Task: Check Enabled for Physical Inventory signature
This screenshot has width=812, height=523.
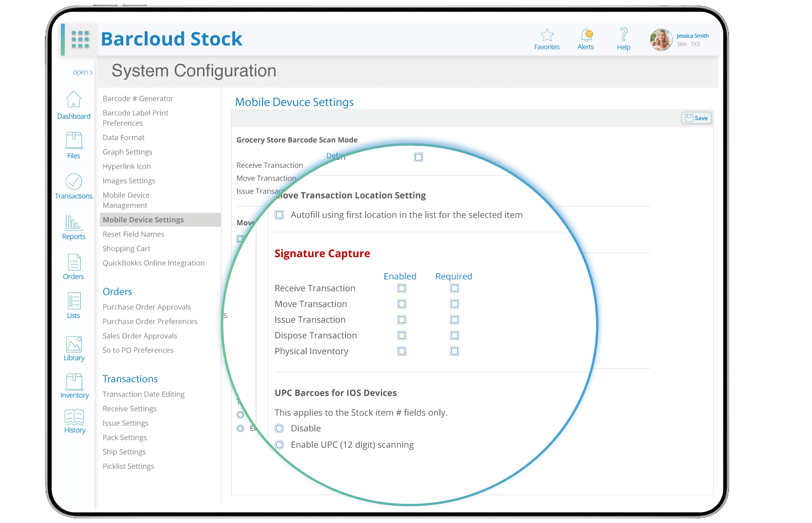Action: [x=402, y=351]
